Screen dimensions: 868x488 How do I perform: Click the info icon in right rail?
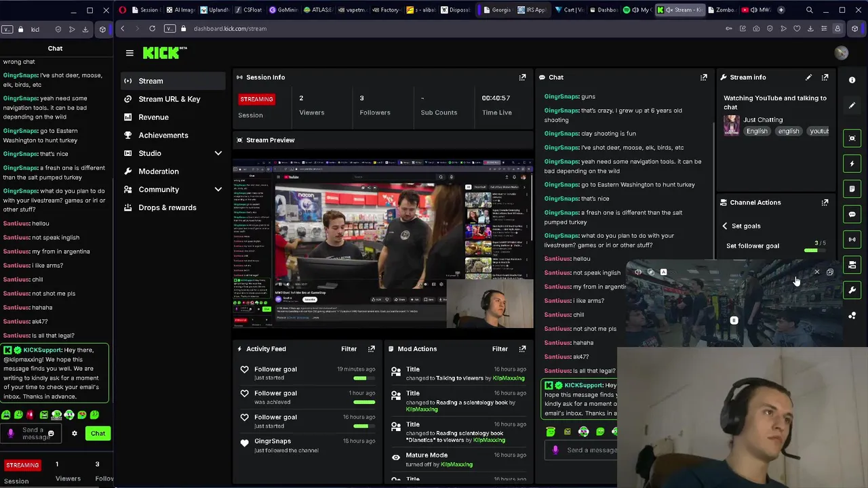tap(852, 80)
